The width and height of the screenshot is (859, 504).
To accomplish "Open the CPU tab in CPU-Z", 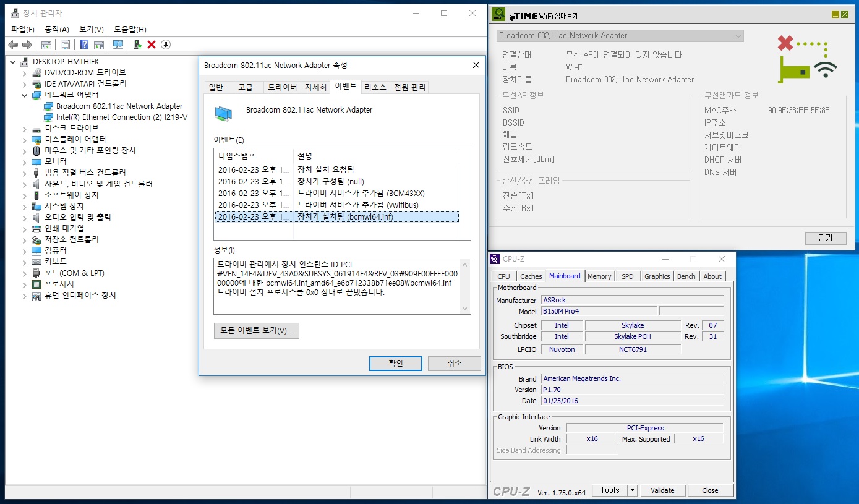I will coord(504,276).
